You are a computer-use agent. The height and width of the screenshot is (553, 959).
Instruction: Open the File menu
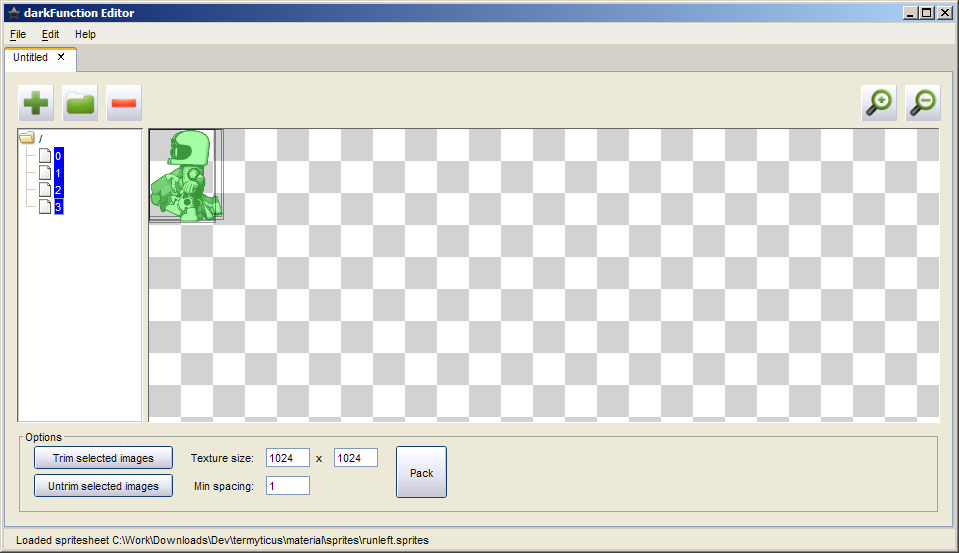[x=18, y=34]
